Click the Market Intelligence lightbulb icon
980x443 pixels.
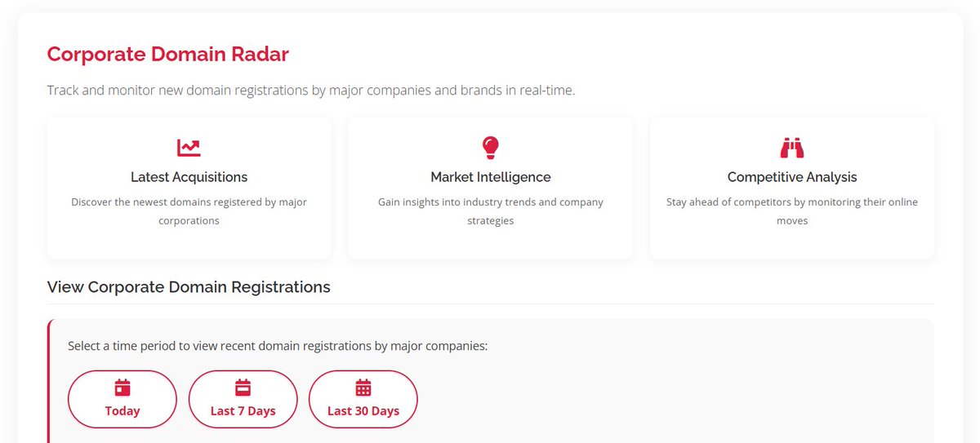pos(490,148)
